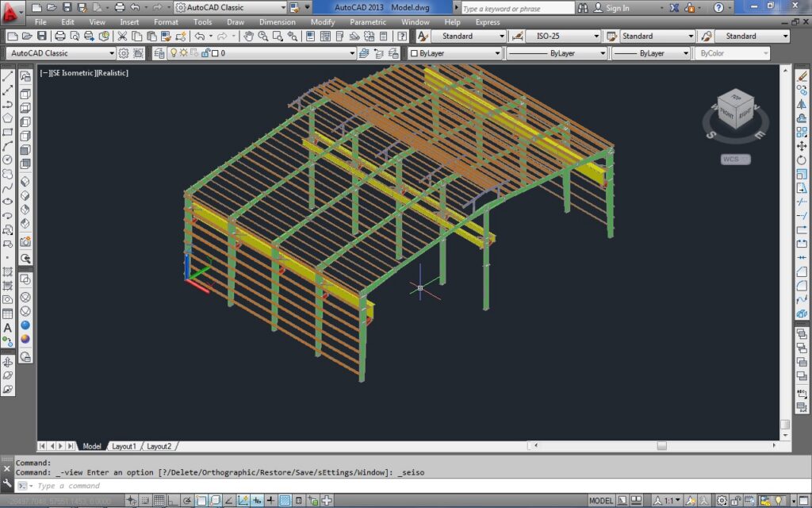Apply SW Isometric view icon
Image resolution: width=812 pixels, height=508 pixels.
[25, 182]
